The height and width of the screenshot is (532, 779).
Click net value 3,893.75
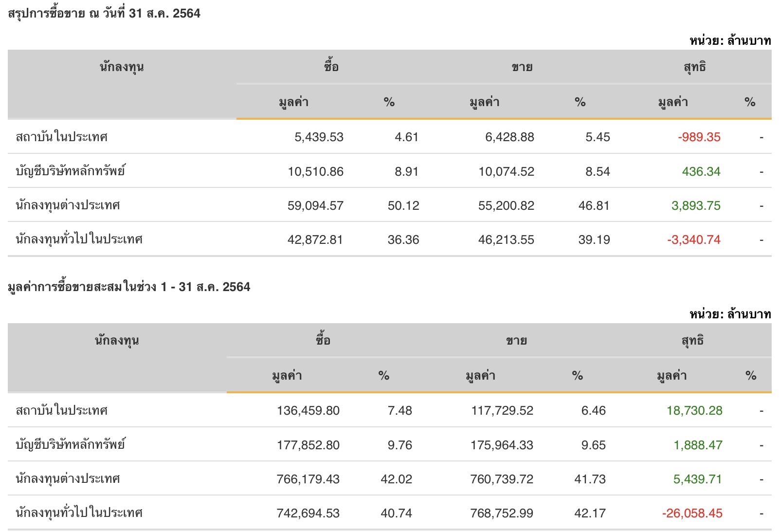click(x=696, y=206)
